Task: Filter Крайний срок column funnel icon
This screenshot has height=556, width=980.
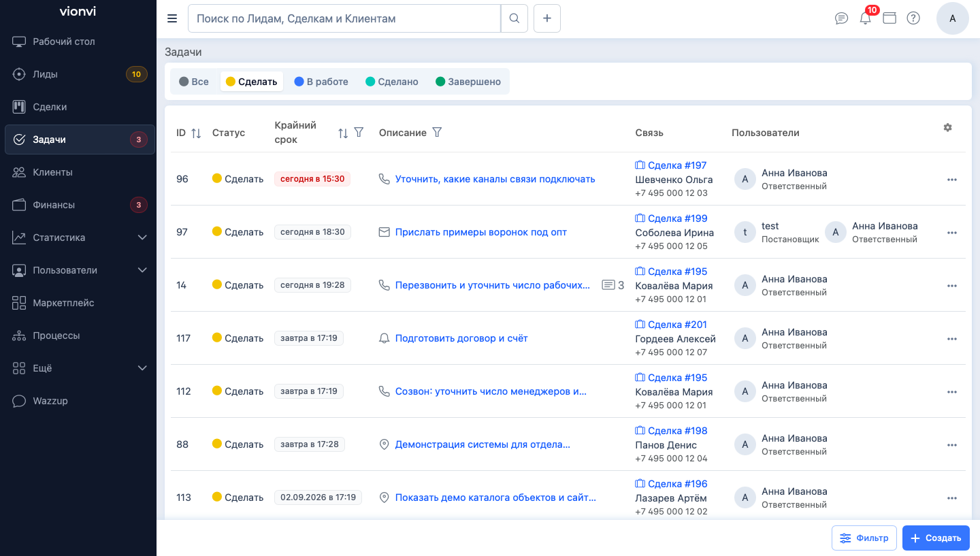Action: [359, 133]
